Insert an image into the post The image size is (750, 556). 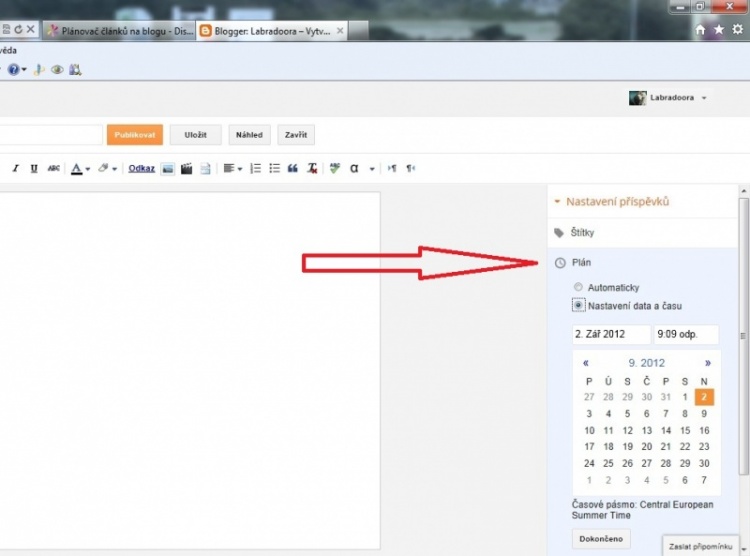[168, 169]
